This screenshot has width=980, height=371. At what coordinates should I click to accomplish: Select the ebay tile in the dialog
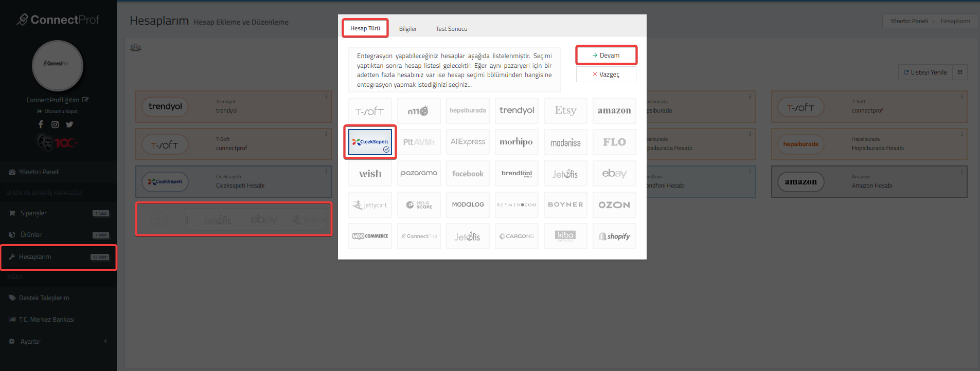coord(614,174)
